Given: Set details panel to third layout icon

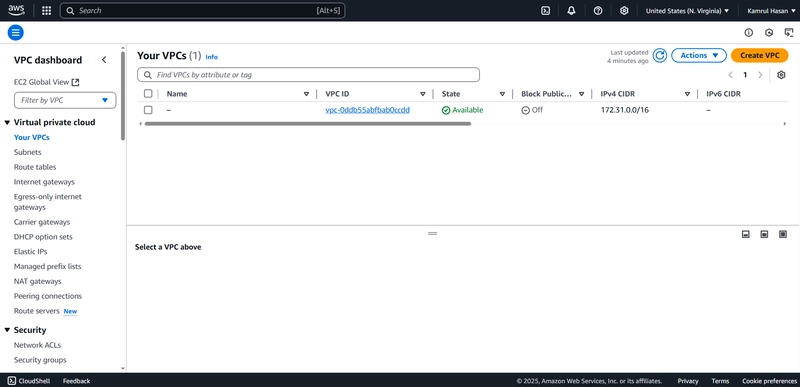Looking at the screenshot, I should pyautogui.click(x=783, y=234).
